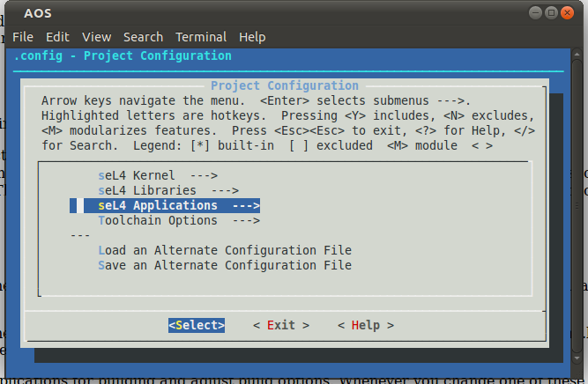Open the Edit menu
588x384 pixels.
point(57,37)
